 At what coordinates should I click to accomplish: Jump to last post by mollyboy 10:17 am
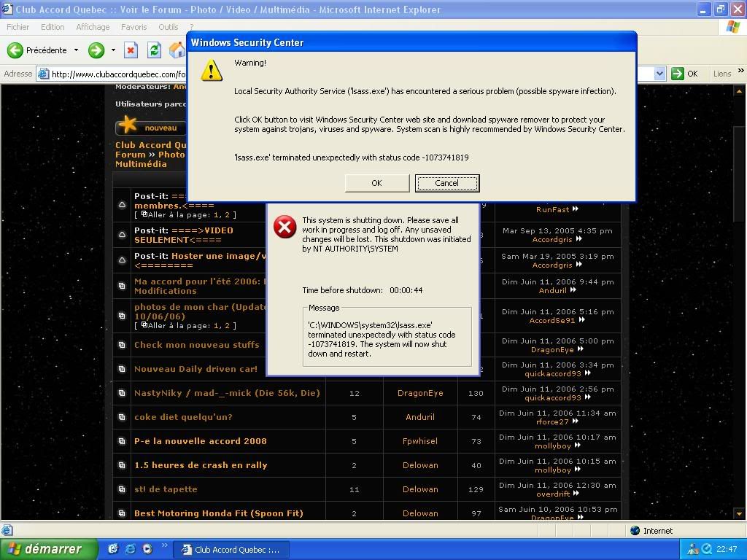pos(578,446)
